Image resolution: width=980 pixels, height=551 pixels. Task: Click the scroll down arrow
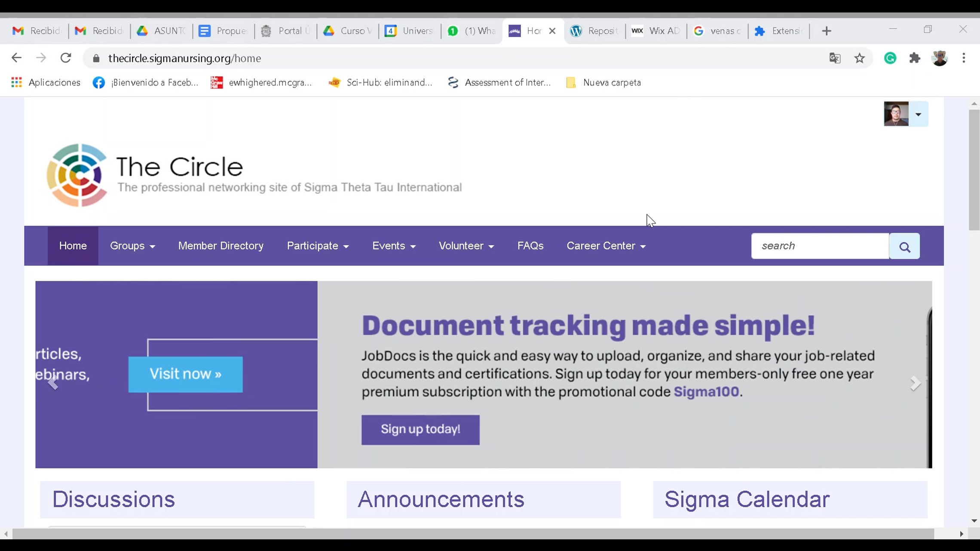point(974,521)
